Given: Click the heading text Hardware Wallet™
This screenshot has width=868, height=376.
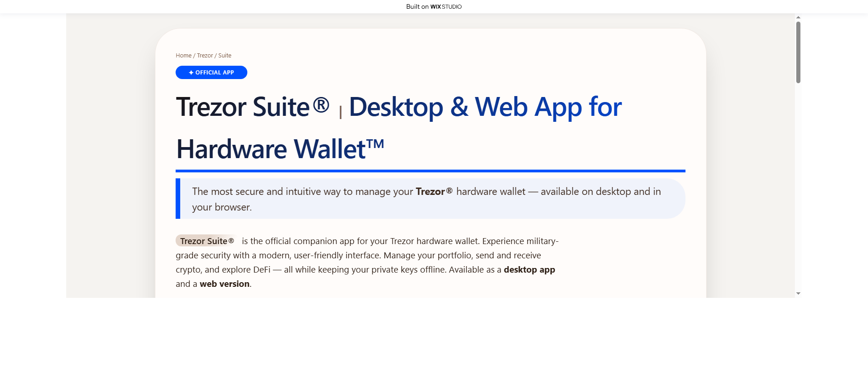Looking at the screenshot, I should pyautogui.click(x=280, y=149).
